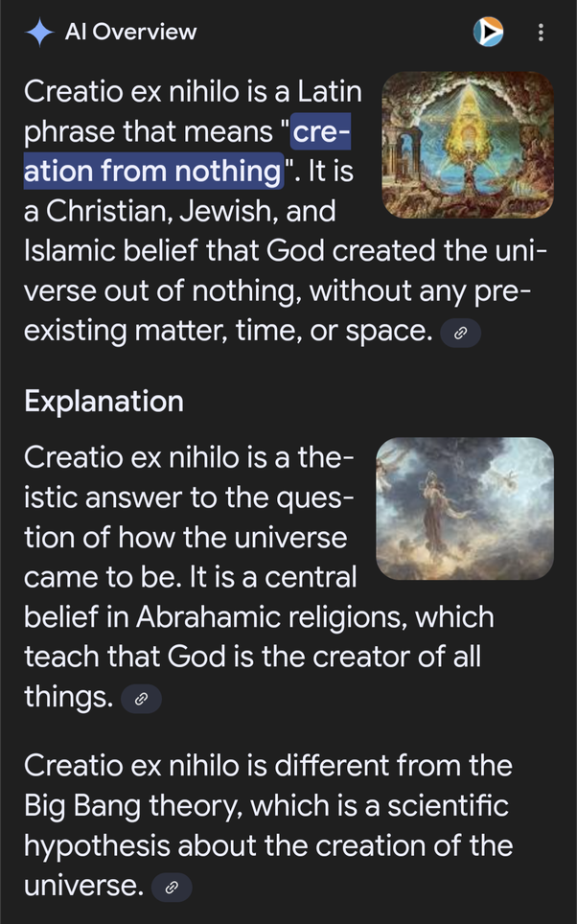The image size is (577, 924).
Task: Open source link icon after 'things.'
Action: (x=141, y=699)
